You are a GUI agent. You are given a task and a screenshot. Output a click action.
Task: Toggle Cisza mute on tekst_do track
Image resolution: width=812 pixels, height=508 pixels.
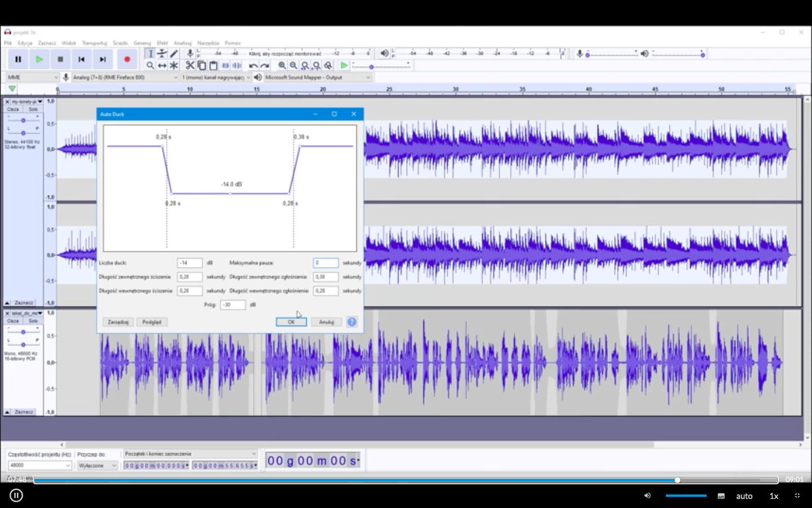(x=13, y=321)
